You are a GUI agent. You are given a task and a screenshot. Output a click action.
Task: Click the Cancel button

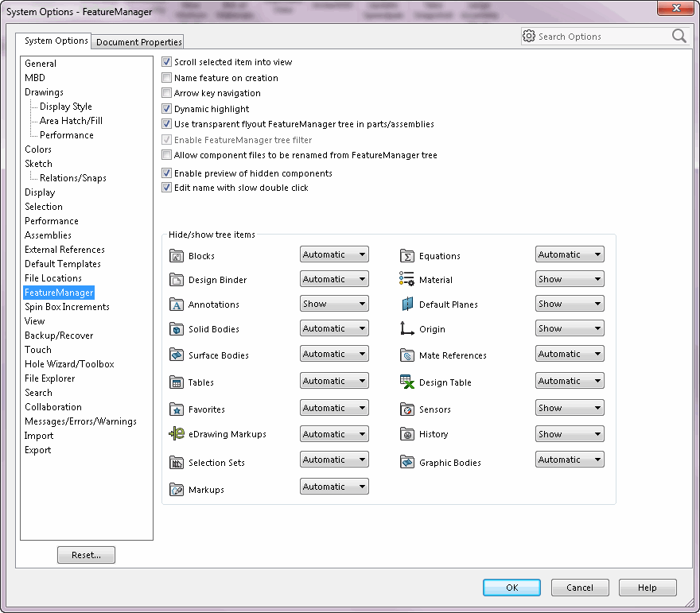click(580, 588)
